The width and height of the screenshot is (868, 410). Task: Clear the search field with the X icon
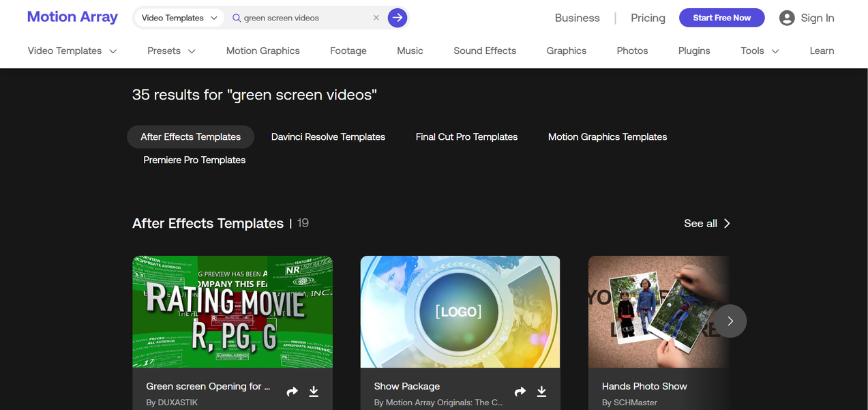pos(376,18)
